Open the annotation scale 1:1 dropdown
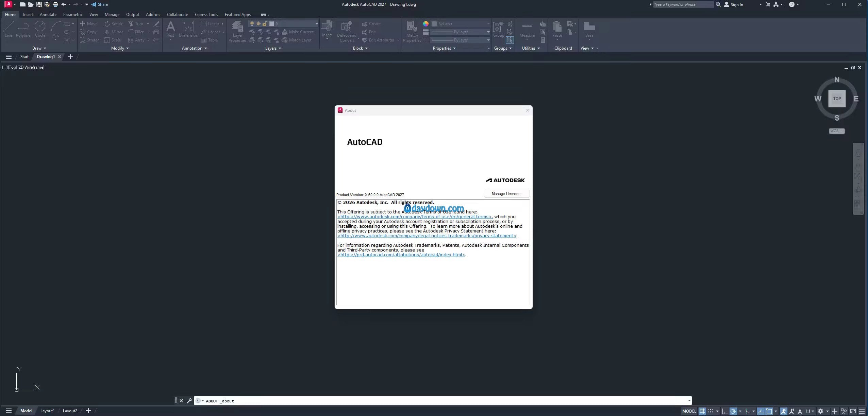This screenshot has height=416, width=868. (809, 411)
